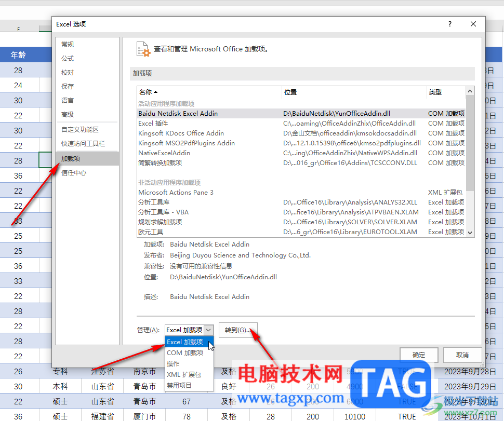504x421 pixels.
Task: Open the 语言 settings category
Action: click(87, 101)
